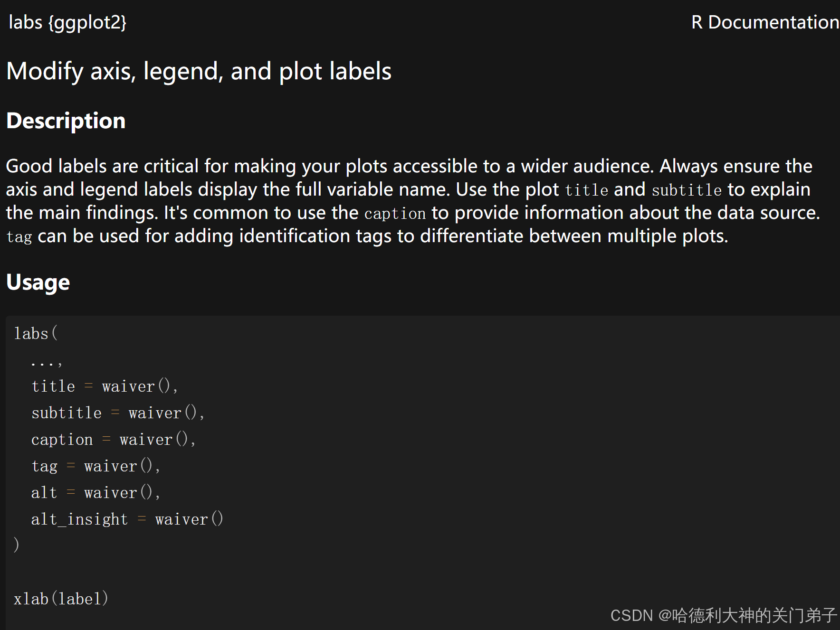Click the '...,' argument line in code
This screenshot has height=630, width=840.
coord(47,364)
